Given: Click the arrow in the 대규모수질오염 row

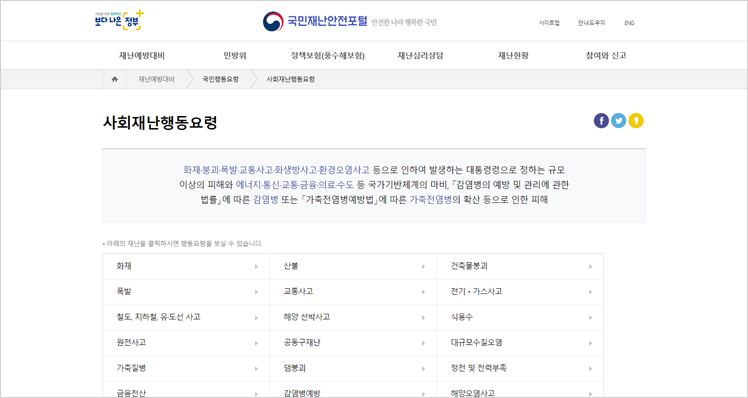Looking at the screenshot, I should pos(590,343).
